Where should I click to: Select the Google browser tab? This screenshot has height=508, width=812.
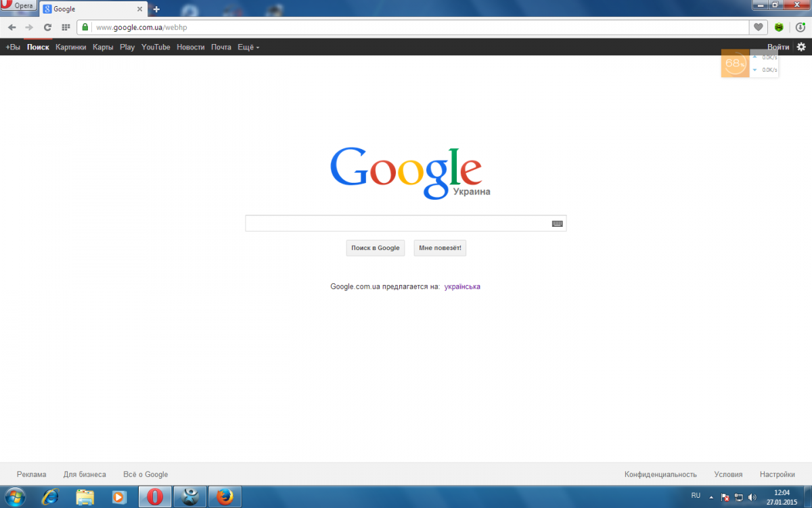pyautogui.click(x=93, y=9)
